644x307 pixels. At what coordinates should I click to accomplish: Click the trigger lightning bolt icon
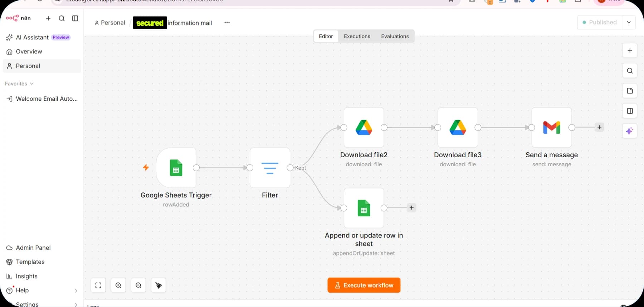click(x=146, y=167)
